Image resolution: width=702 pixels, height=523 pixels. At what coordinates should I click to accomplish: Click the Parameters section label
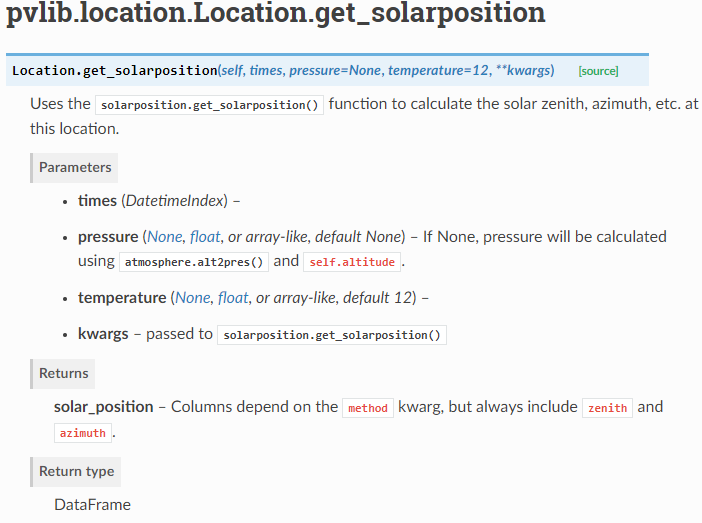click(75, 167)
